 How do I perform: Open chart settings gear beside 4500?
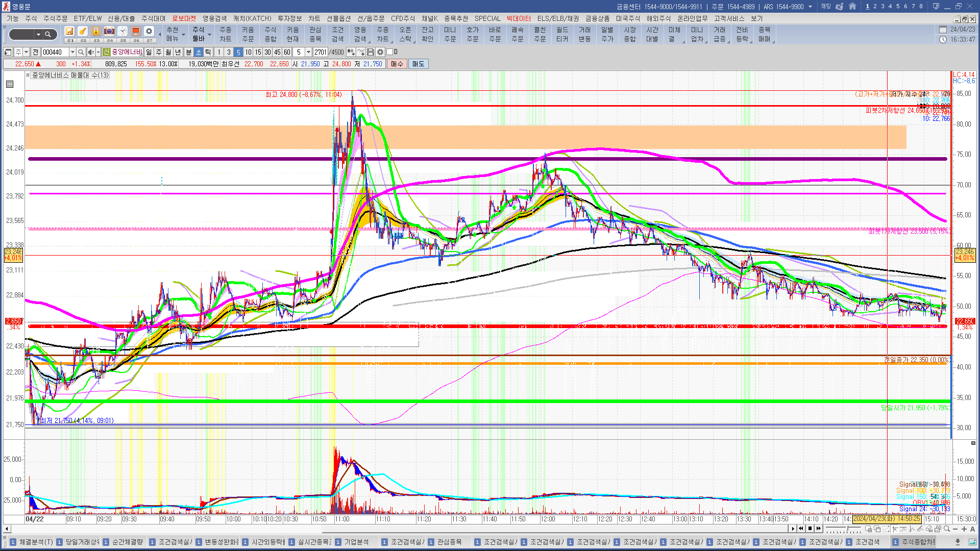(380, 52)
